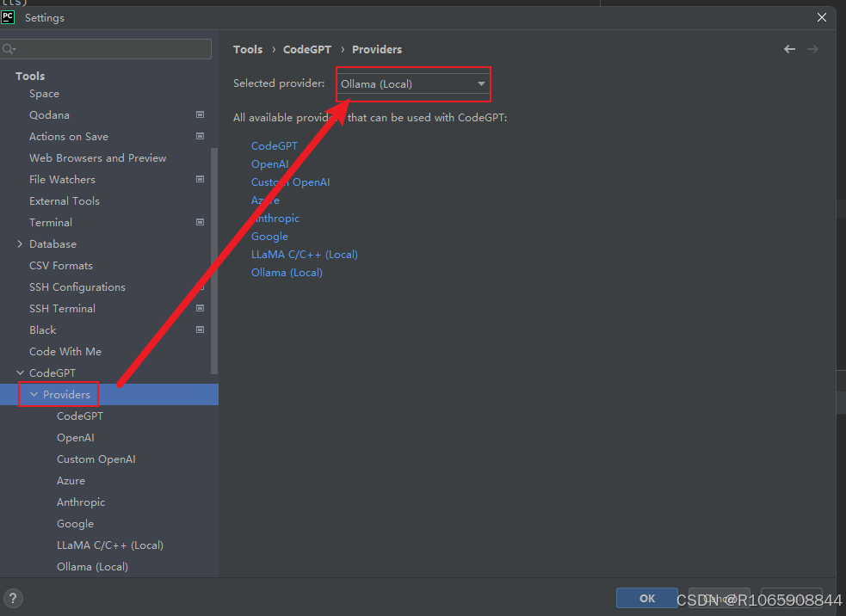Viewport: 846px width, 616px height.
Task: Select Black settings entry
Action: 43,330
